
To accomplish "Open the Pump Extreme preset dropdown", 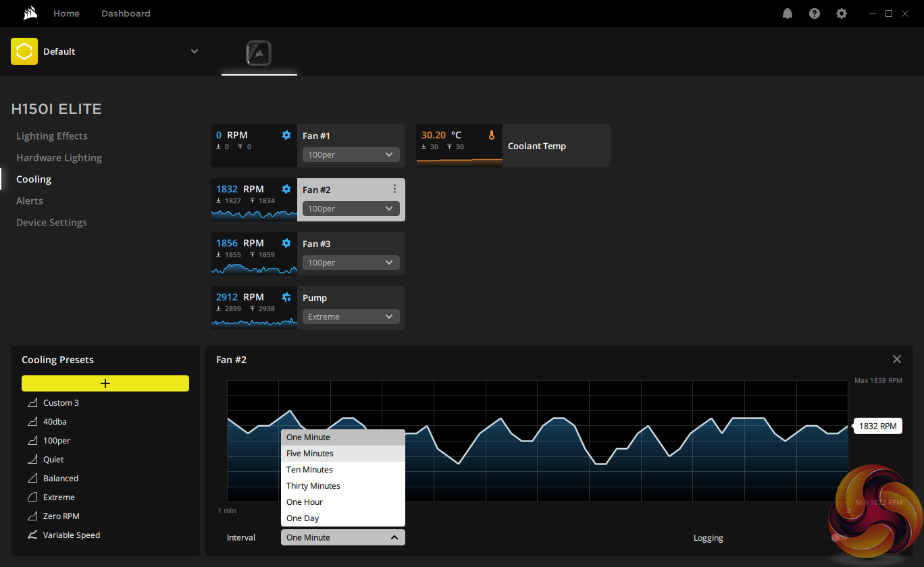I will (351, 317).
